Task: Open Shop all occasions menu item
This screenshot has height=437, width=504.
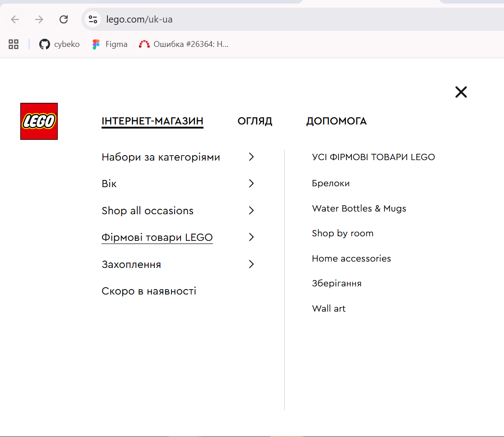Action: pos(148,211)
